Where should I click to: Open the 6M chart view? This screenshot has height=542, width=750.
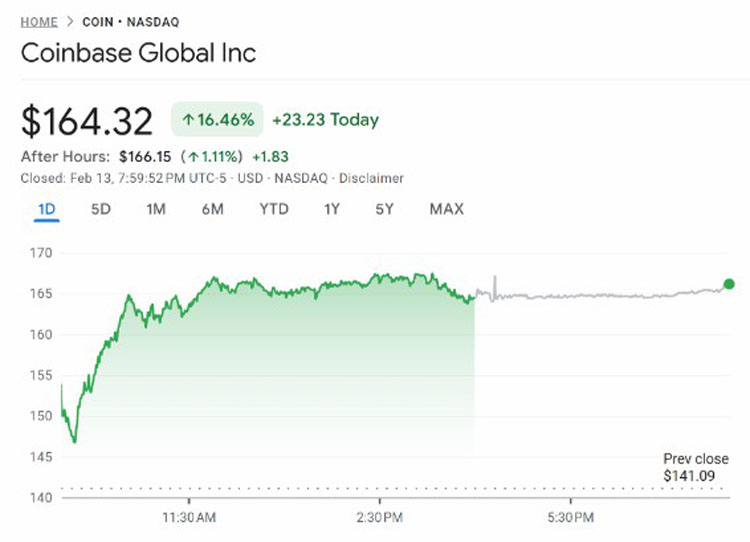click(212, 209)
